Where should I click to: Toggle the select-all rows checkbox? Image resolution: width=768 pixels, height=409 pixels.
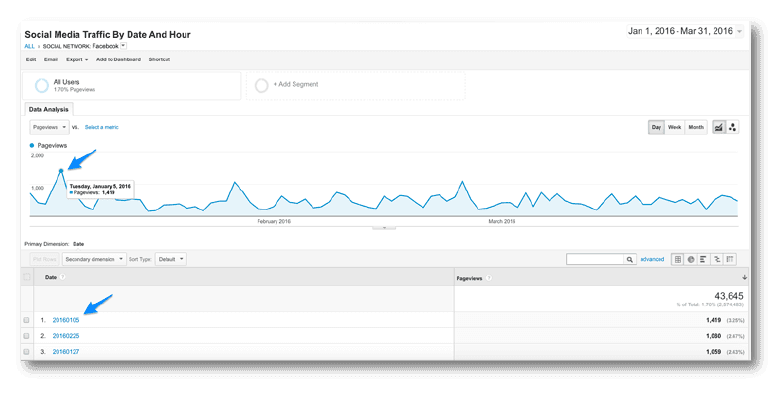[x=26, y=277]
